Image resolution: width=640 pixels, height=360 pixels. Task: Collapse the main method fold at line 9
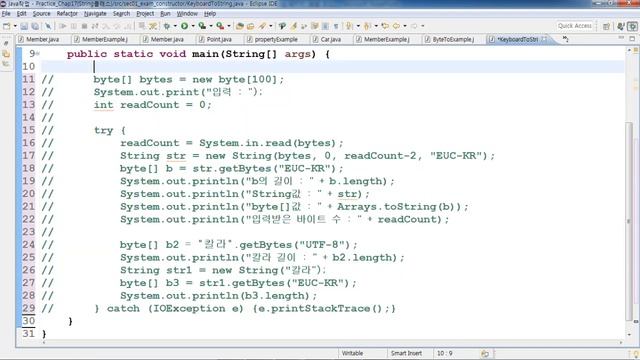tap(38, 53)
